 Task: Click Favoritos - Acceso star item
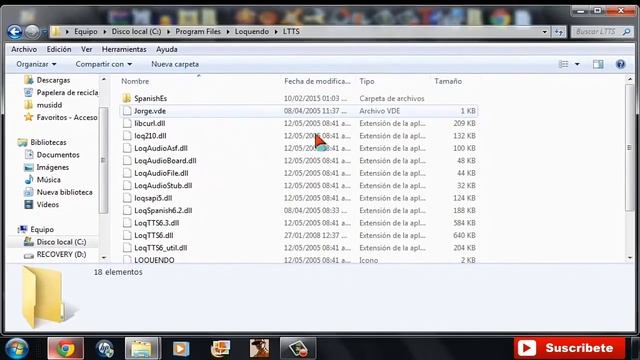tap(67, 117)
